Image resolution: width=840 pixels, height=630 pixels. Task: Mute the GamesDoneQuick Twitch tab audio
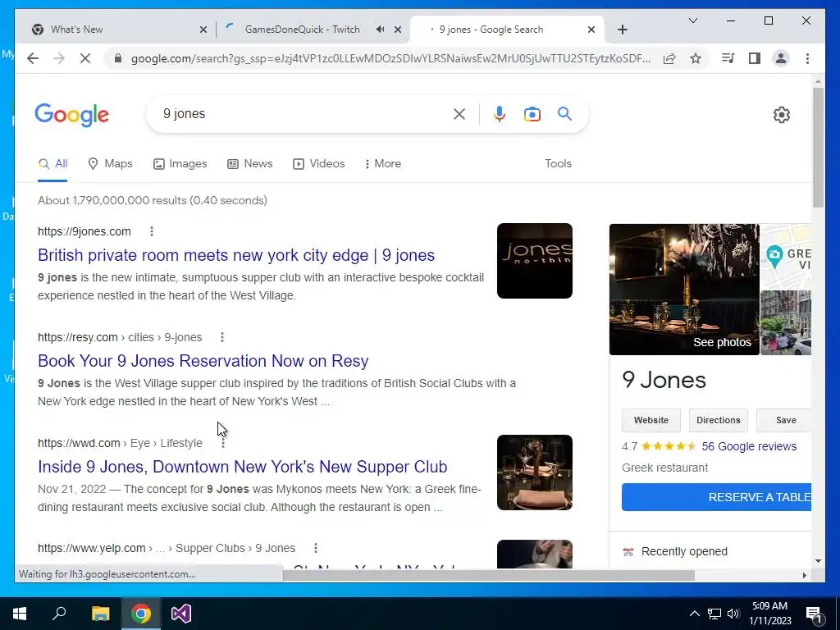(380, 30)
